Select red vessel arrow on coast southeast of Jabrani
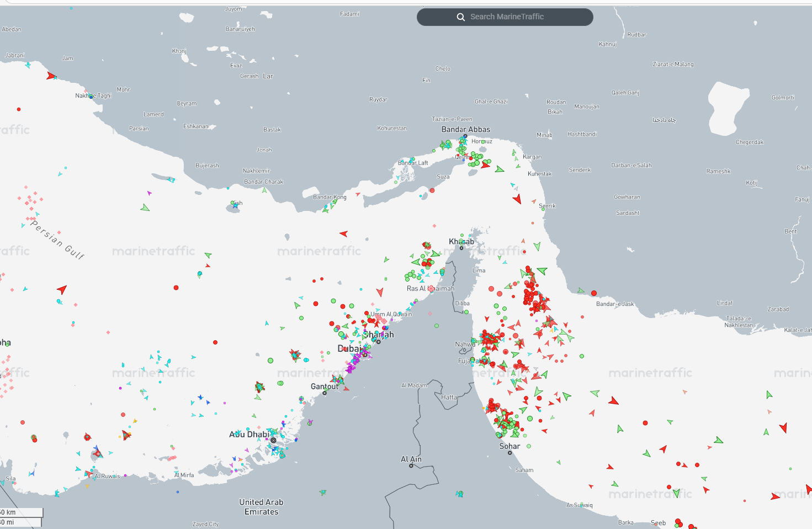 (x=51, y=76)
